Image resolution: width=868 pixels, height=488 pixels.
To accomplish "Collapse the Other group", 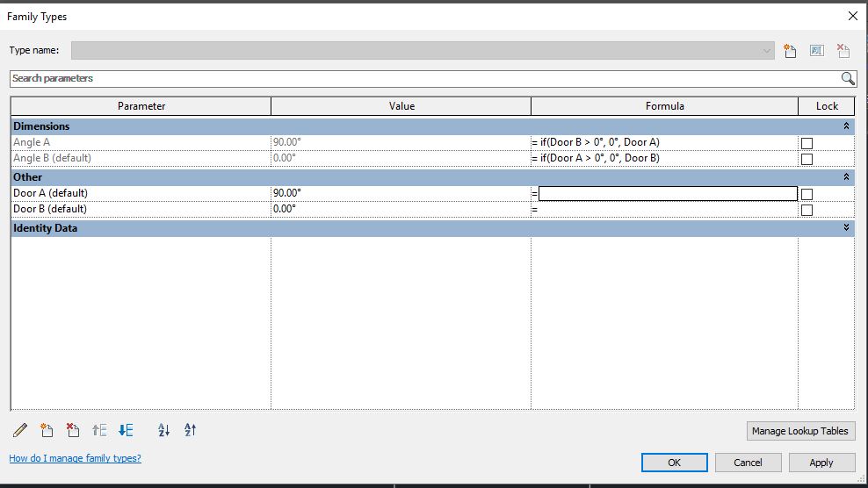I will click(846, 177).
